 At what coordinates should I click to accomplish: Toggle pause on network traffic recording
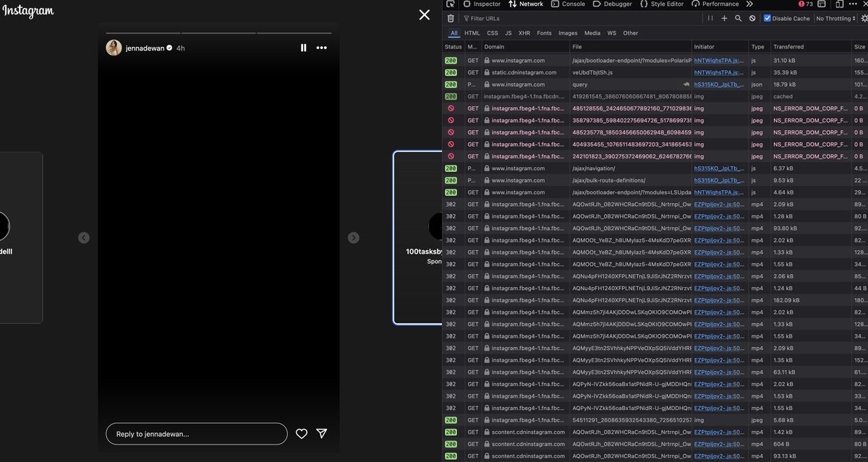tap(710, 18)
